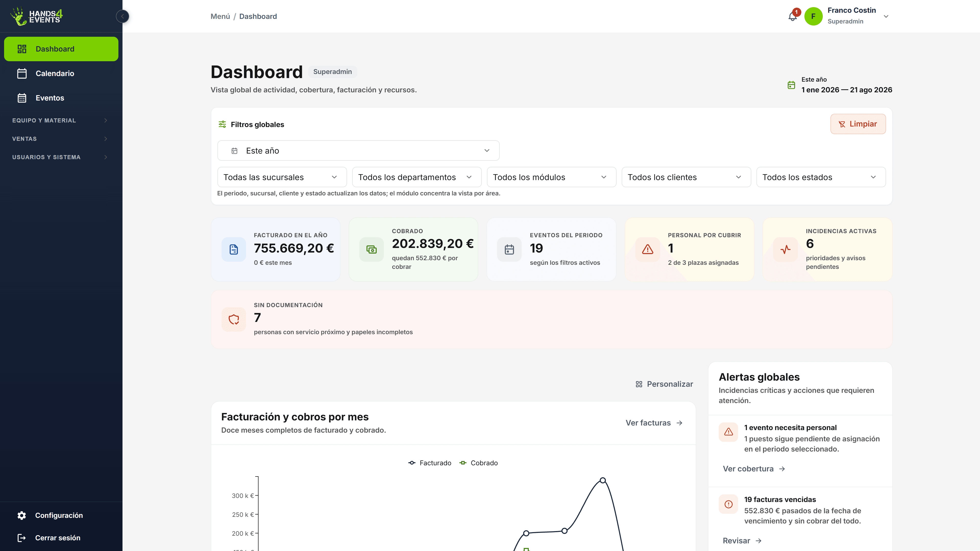
Task: Expand the Usuarios y Sistema section
Action: tap(61, 157)
